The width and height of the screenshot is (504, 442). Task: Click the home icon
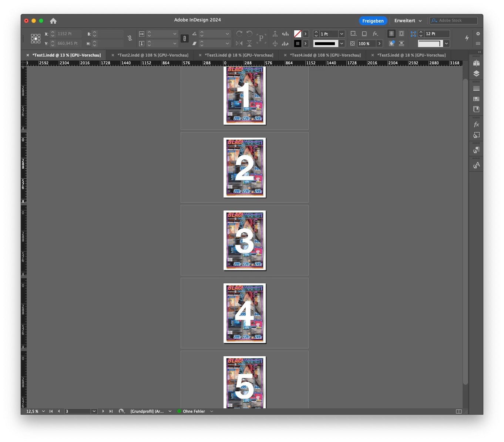click(x=53, y=21)
